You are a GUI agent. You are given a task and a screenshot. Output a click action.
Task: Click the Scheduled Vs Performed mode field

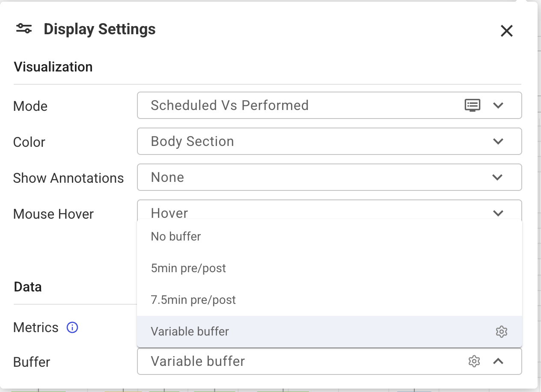pos(330,105)
